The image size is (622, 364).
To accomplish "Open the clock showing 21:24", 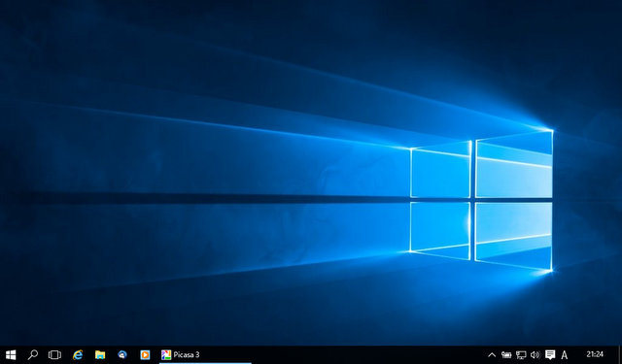I will 595,354.
